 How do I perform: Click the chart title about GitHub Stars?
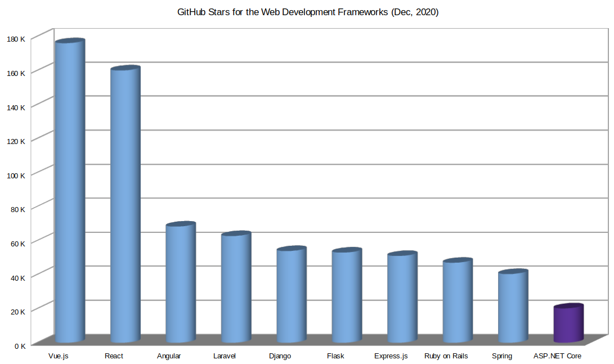[308, 12]
